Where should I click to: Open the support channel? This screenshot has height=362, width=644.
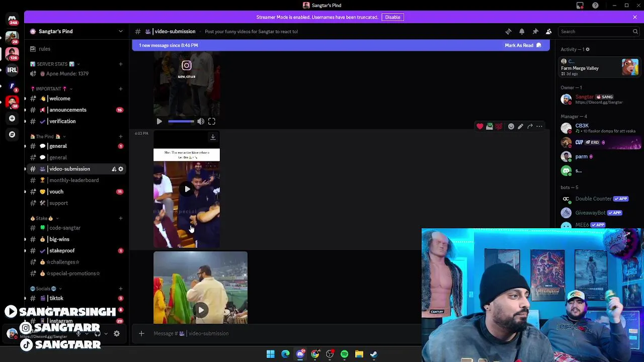75,203
